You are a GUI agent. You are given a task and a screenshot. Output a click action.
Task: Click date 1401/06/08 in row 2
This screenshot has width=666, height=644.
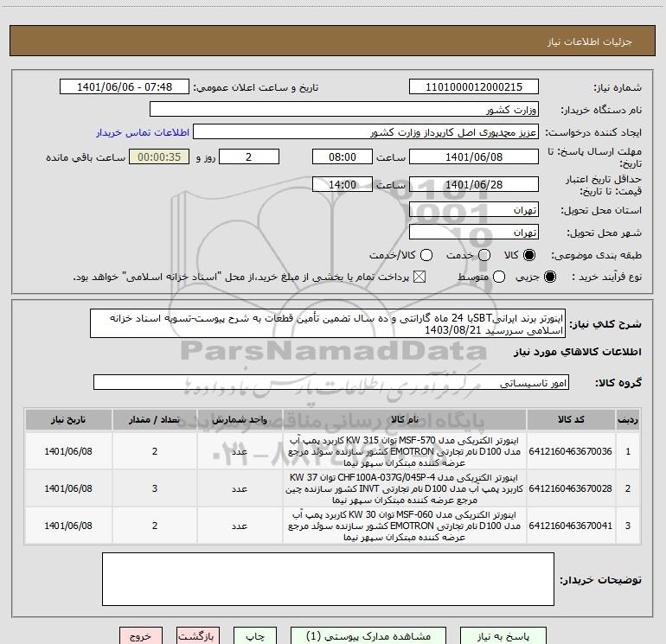point(68,488)
